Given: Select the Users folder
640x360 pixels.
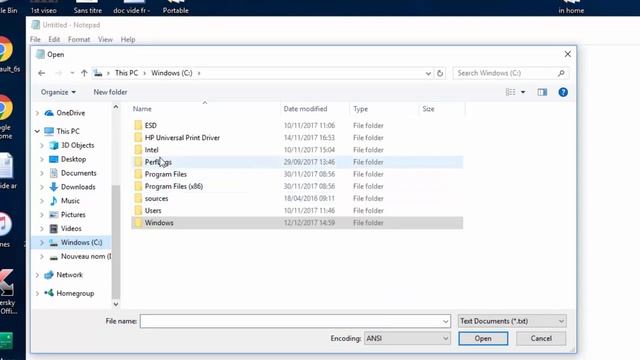Looking at the screenshot, I should click(153, 211).
